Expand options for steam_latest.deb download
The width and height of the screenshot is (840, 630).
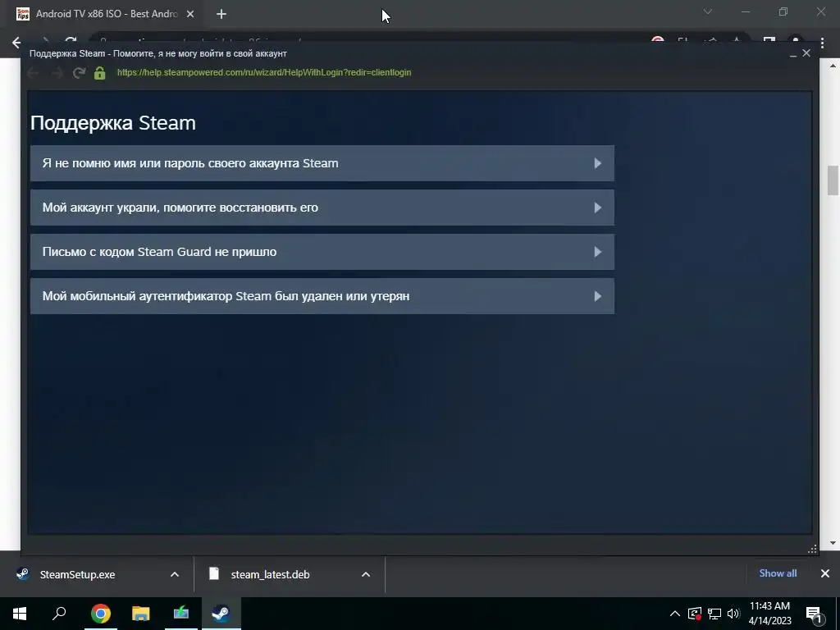(x=366, y=574)
